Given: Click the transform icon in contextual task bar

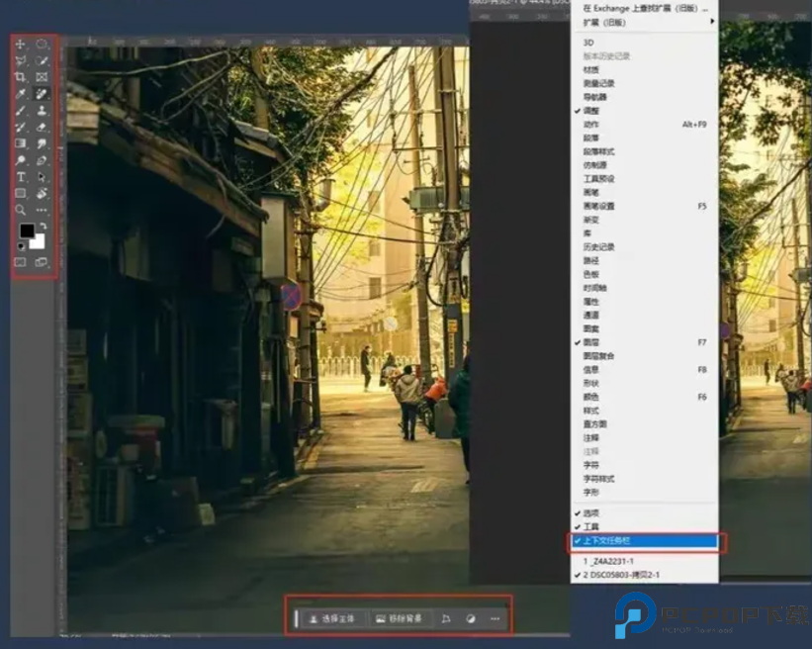Looking at the screenshot, I should (x=446, y=618).
